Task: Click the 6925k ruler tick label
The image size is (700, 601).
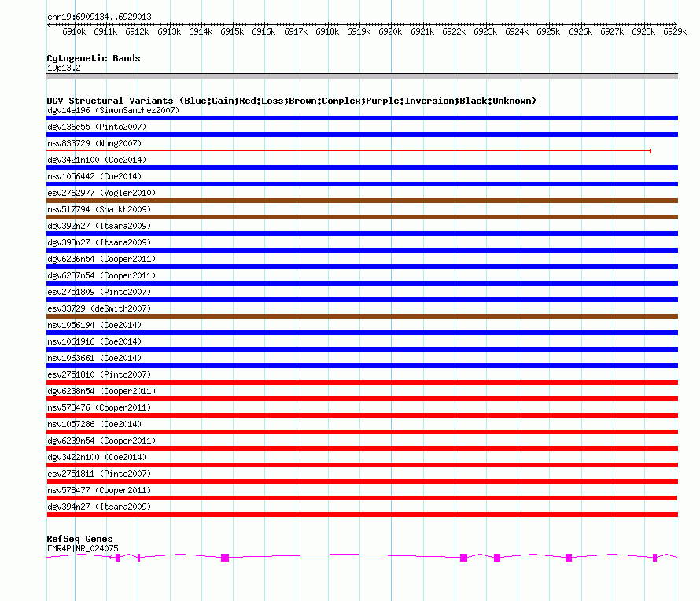Action: [x=548, y=31]
